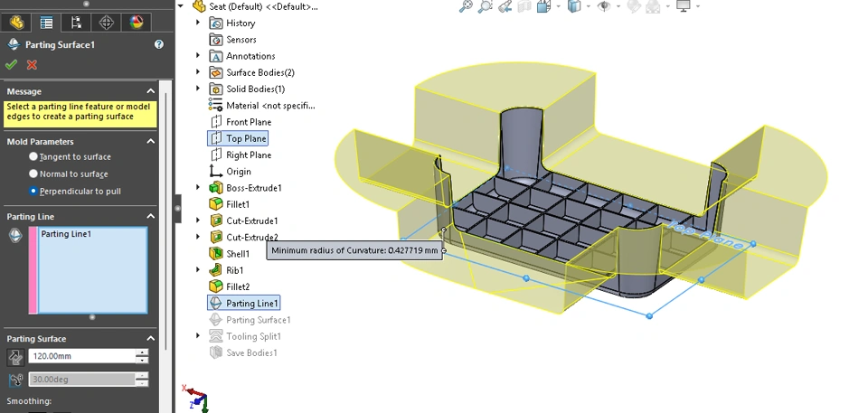This screenshot has height=413, width=868.
Task: Click the Parting Surface1 tree icon
Action: pyautogui.click(x=215, y=319)
